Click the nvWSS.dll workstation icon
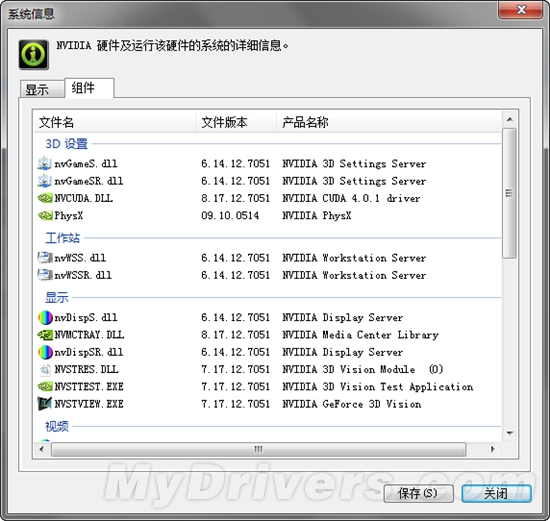The height and width of the screenshot is (521, 550). click(x=45, y=258)
